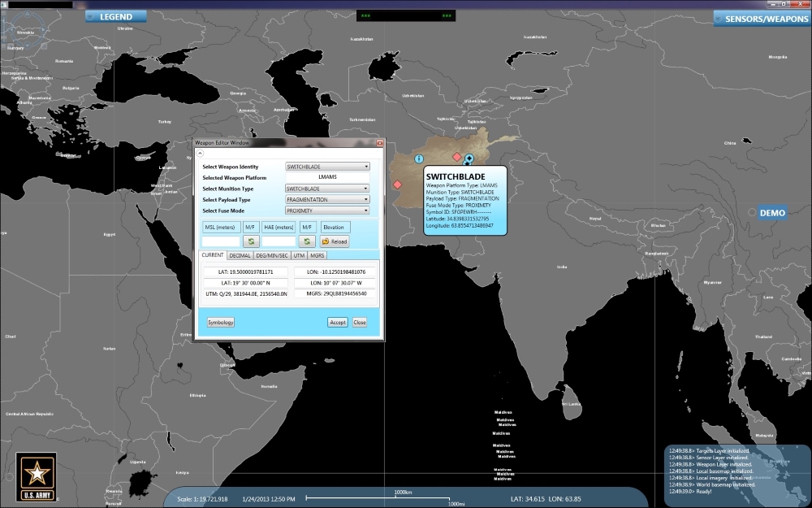Pan the map west with the left arrow
This screenshot has width=812, height=508.
11,31
